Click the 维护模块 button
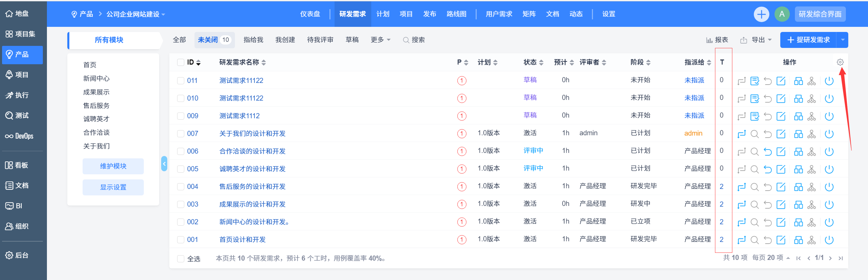This screenshot has width=868, height=280. pyautogui.click(x=113, y=166)
